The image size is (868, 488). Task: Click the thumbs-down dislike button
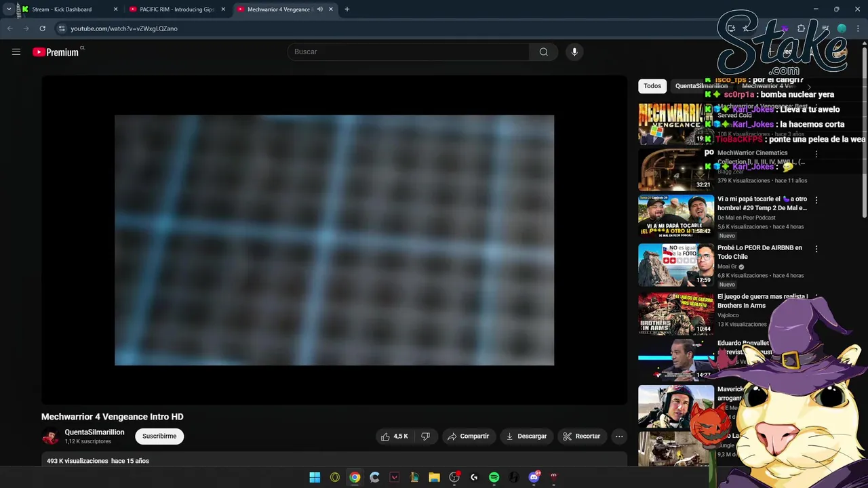coord(425,436)
